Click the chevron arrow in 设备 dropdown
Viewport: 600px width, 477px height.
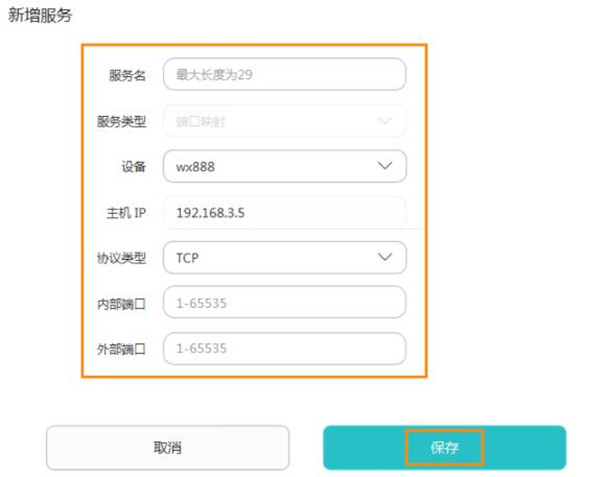point(385,166)
